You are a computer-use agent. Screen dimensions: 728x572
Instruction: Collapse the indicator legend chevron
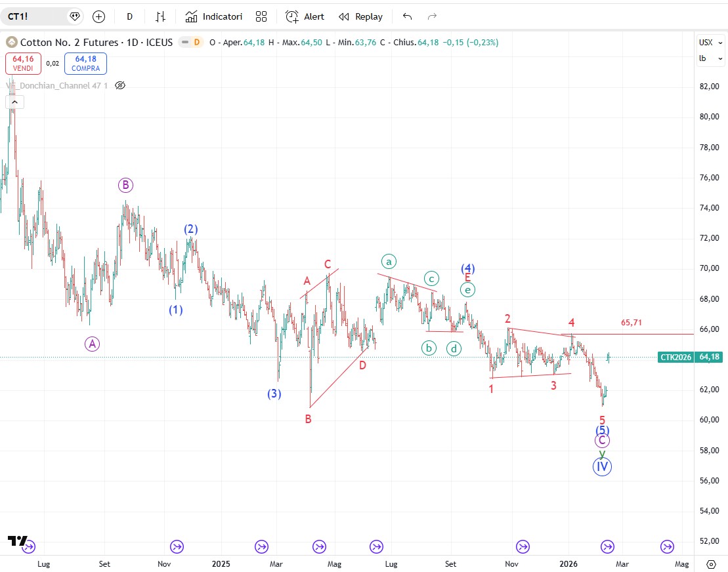(15, 102)
